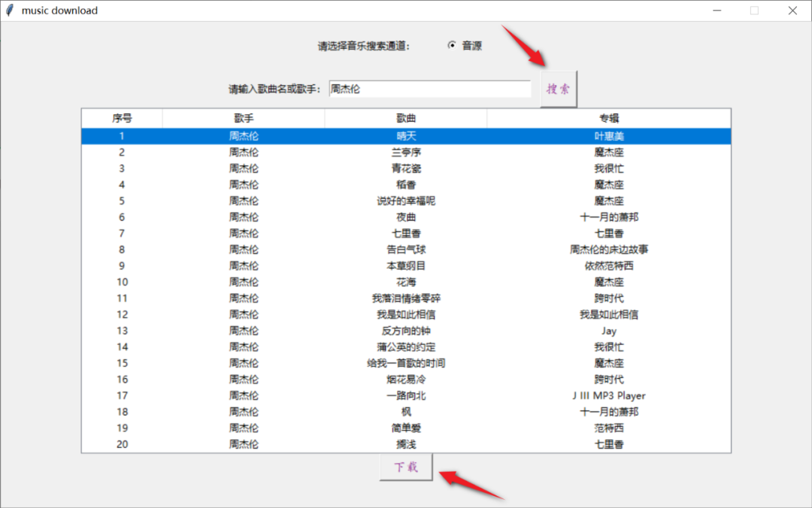Image resolution: width=812 pixels, height=508 pixels.
Task: Select the song 稻香
Action: coord(405,184)
